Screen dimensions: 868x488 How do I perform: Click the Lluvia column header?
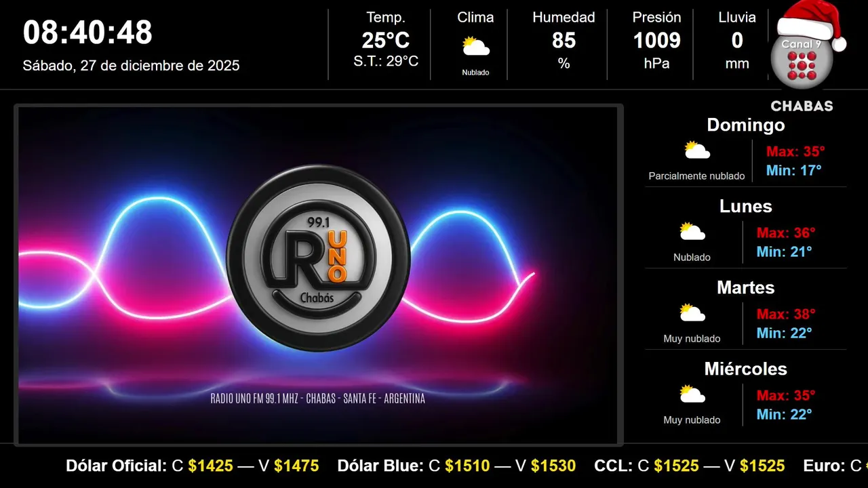[737, 18]
